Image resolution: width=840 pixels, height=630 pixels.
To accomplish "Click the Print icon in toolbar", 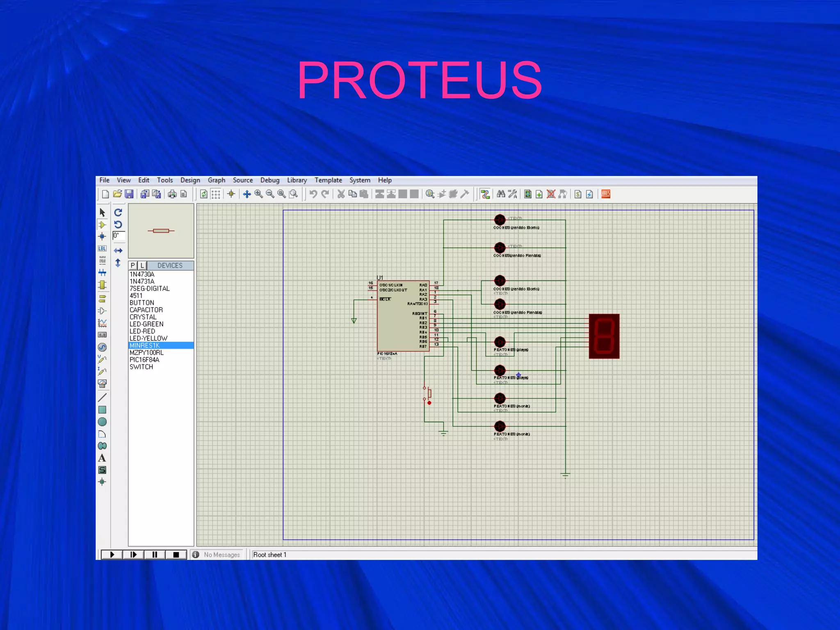I will (x=172, y=194).
